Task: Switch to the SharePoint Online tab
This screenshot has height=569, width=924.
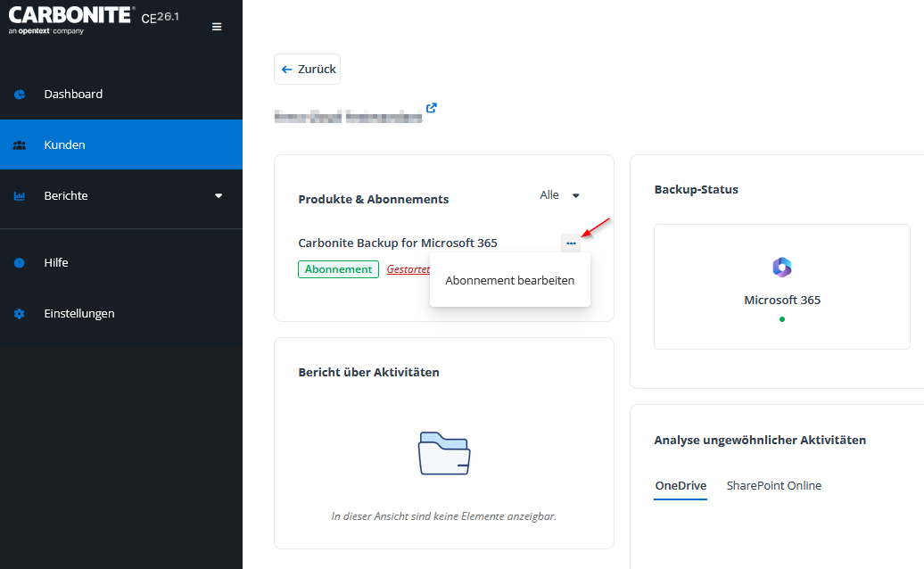Action: tap(773, 486)
